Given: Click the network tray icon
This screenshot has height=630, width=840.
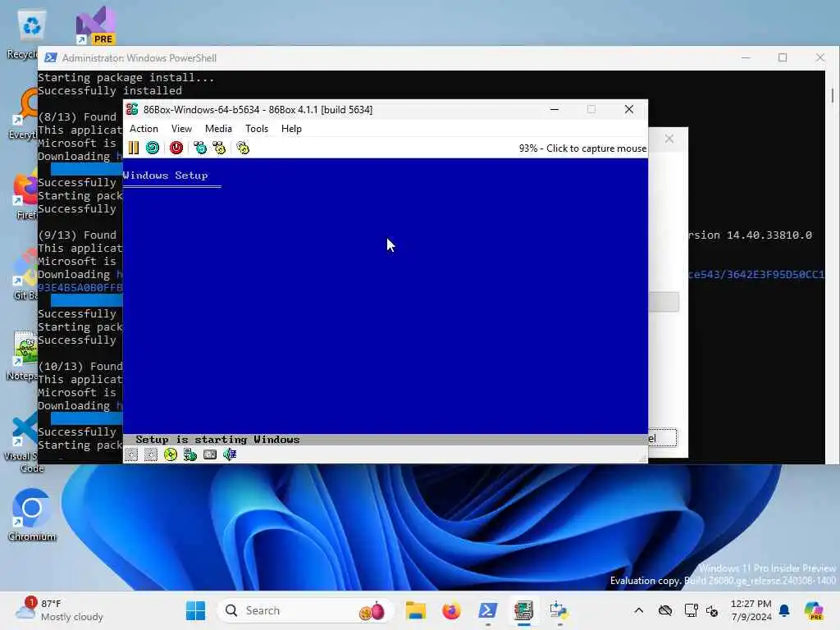Looking at the screenshot, I should [691, 610].
